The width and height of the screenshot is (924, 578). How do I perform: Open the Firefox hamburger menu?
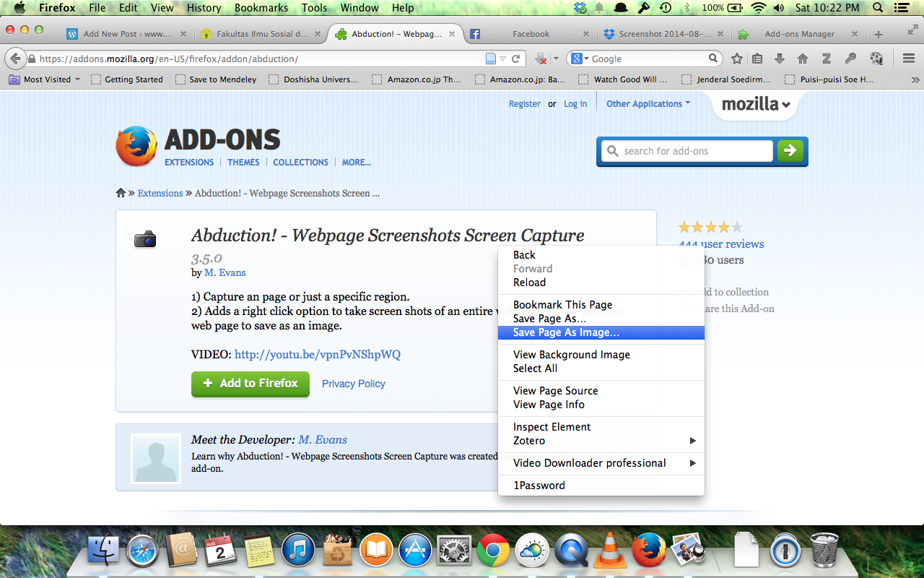pyautogui.click(x=909, y=59)
